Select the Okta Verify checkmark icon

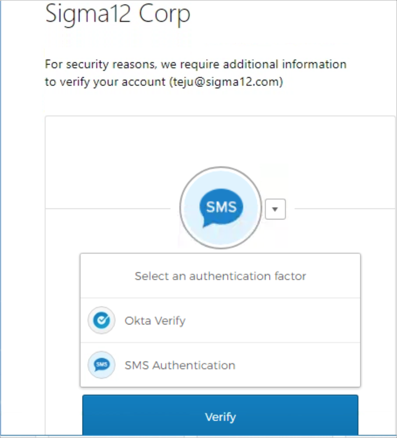click(102, 320)
